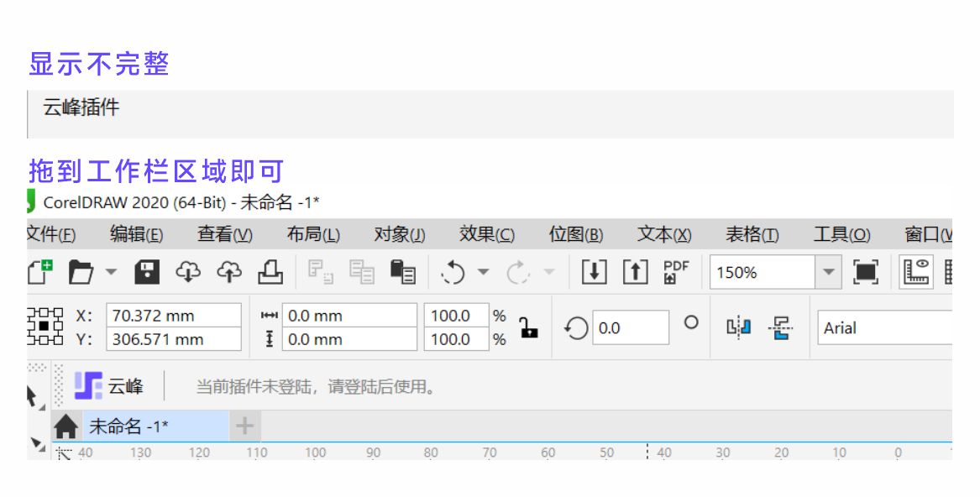980x497 pixels.
Task: Click the object height field
Action: click(349, 339)
